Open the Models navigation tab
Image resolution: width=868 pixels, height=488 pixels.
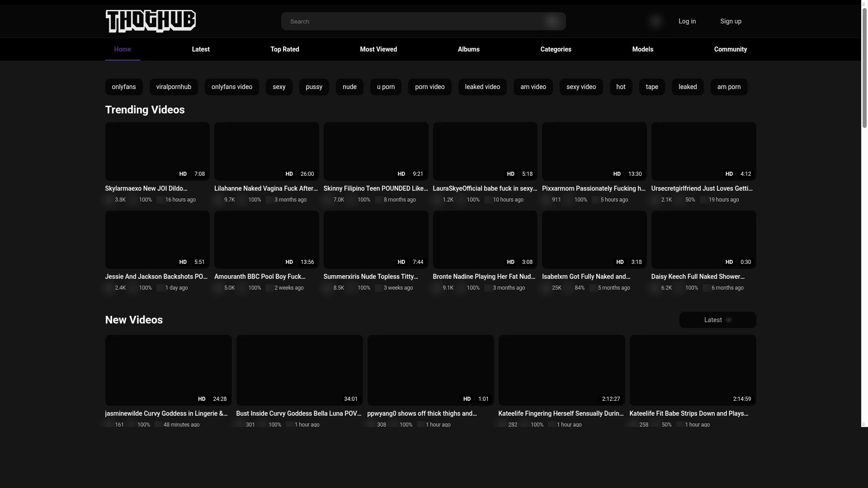click(x=642, y=49)
